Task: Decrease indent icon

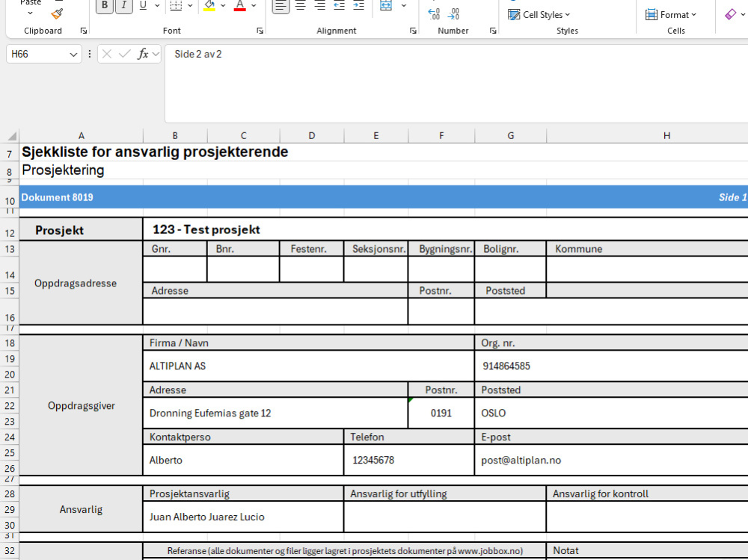Action: pos(339,6)
